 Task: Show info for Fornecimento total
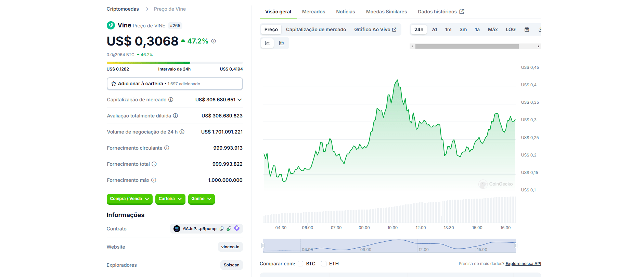(154, 164)
